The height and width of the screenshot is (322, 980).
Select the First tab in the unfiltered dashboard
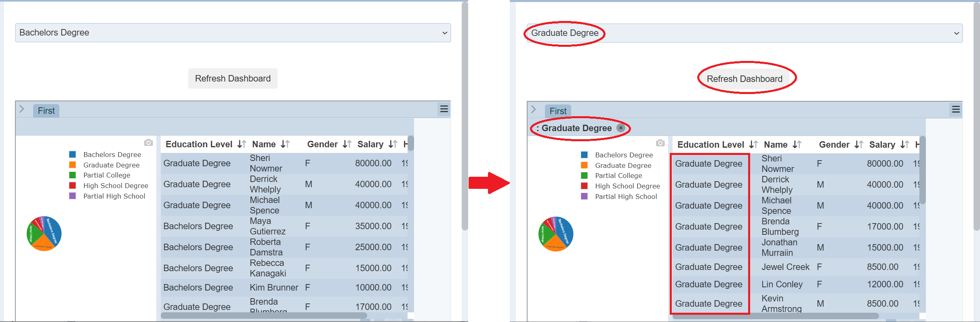tap(46, 111)
